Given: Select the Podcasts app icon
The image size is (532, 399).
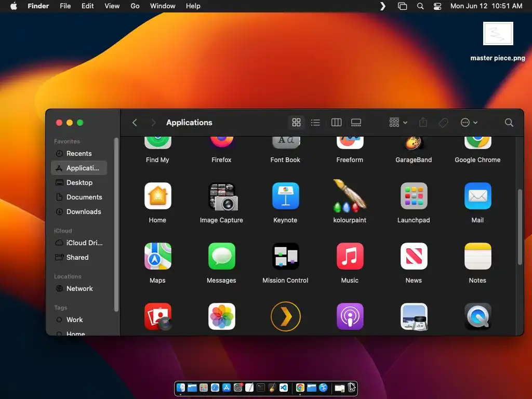Looking at the screenshot, I should click(x=350, y=316).
